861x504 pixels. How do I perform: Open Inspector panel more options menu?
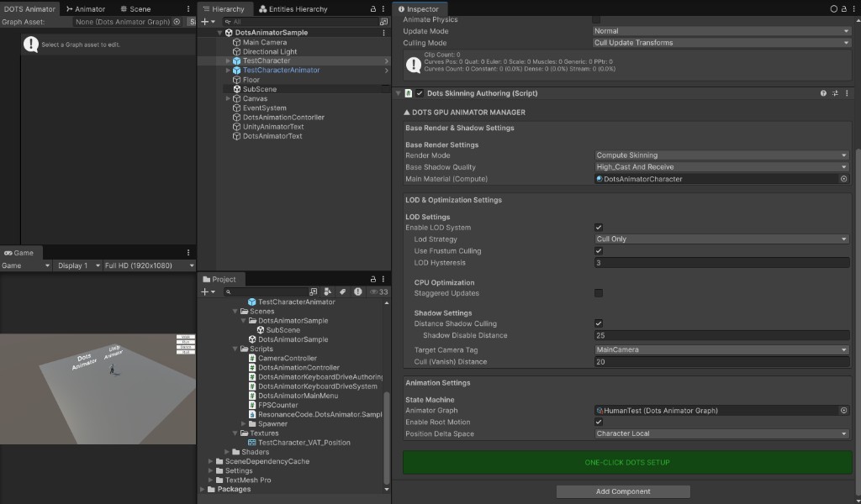pos(854,8)
